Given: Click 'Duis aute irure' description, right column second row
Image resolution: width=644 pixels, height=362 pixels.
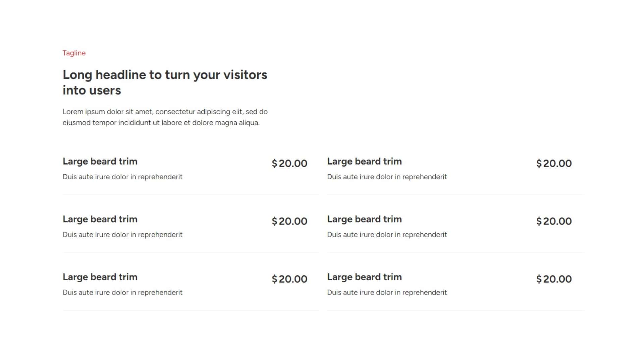Looking at the screenshot, I should tap(387, 235).
